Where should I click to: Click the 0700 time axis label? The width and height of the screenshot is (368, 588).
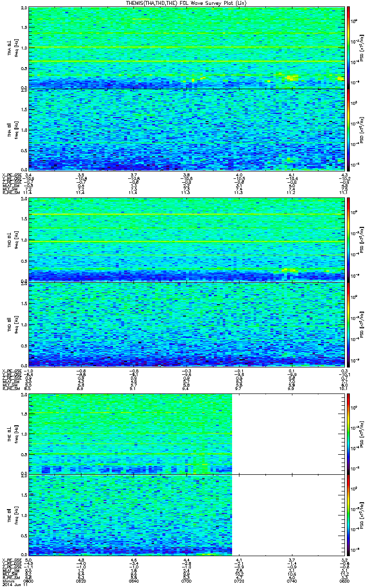pyautogui.click(x=186, y=581)
